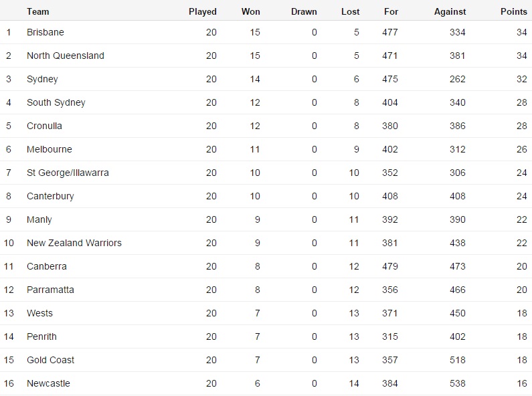Select the Gold Coast team entry
The height and width of the screenshot is (396, 532).
pos(51,360)
